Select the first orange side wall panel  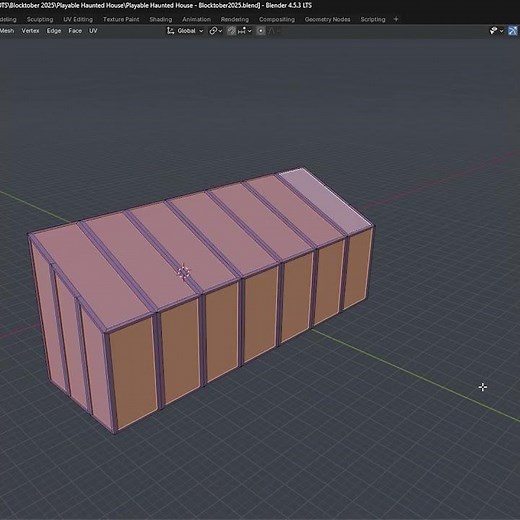(134, 372)
